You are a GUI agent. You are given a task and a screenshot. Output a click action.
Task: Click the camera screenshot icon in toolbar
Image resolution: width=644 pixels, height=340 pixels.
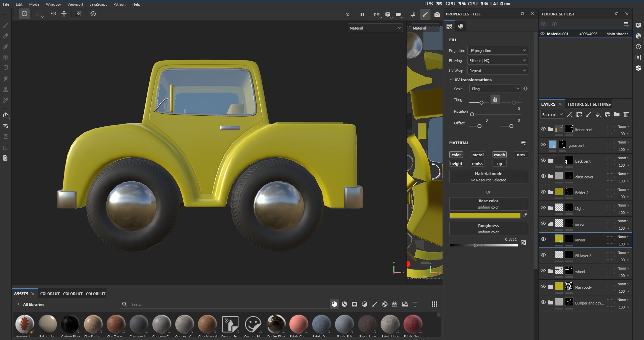(x=437, y=14)
